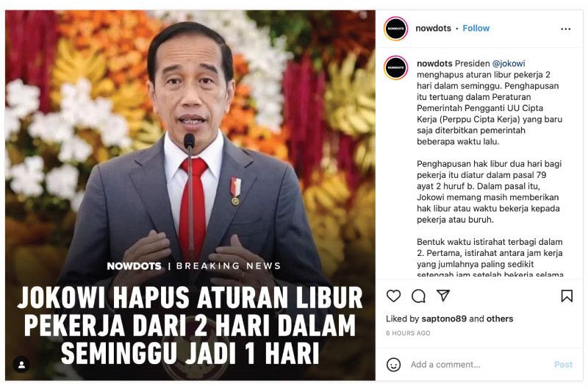This screenshot has height=392, width=588.
Task: Open the three-dot more options menu
Action: [565, 29]
